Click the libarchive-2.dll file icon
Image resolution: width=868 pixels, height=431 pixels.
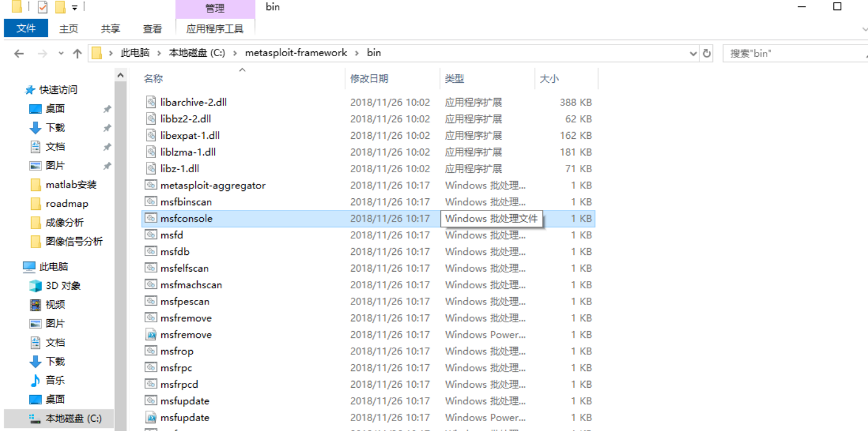pos(151,102)
